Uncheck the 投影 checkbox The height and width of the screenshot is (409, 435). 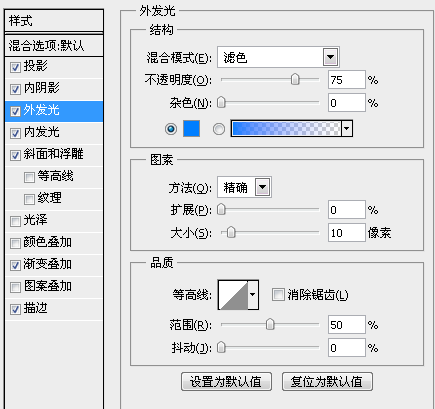15,67
